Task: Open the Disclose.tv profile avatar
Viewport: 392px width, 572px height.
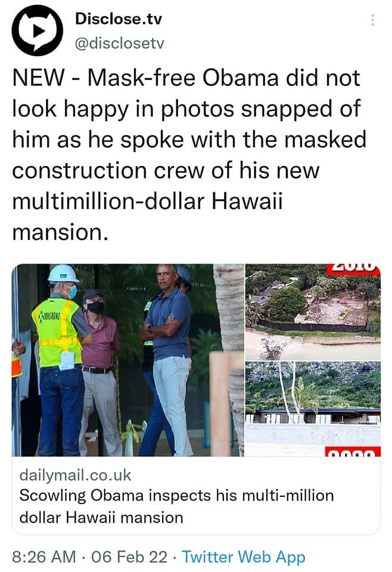Action: [37, 30]
